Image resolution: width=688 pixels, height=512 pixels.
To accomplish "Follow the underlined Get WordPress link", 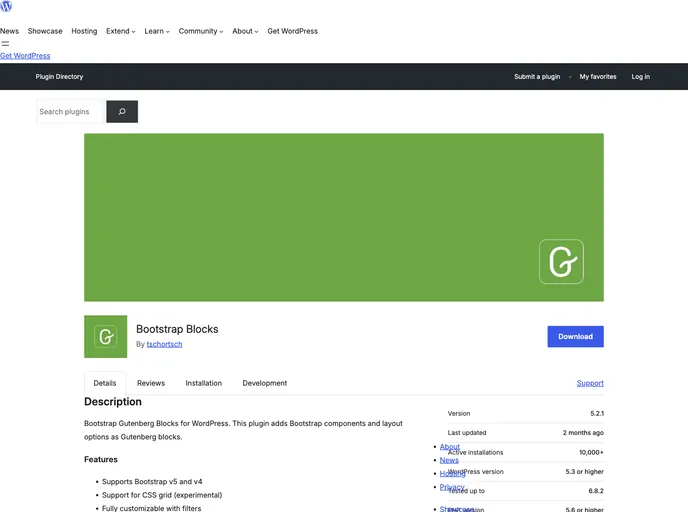I will tap(25, 56).
